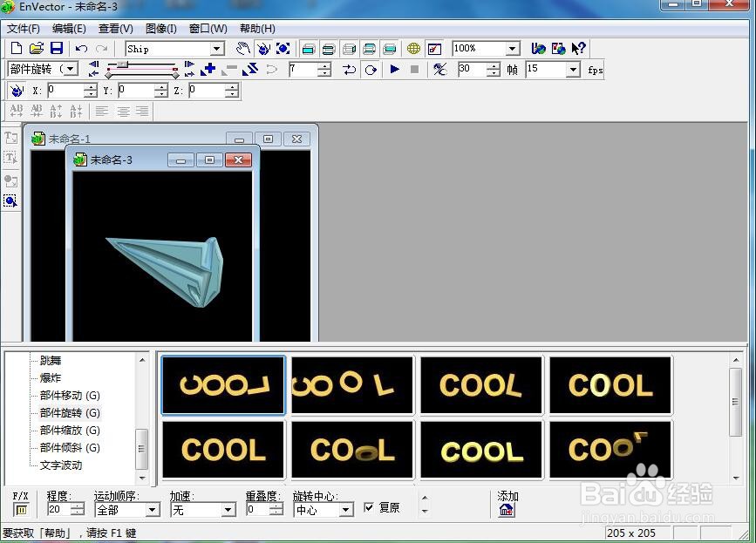Viewport: 756px width, 543px height.
Task: Toggle loop mode icon
Action: (349, 70)
